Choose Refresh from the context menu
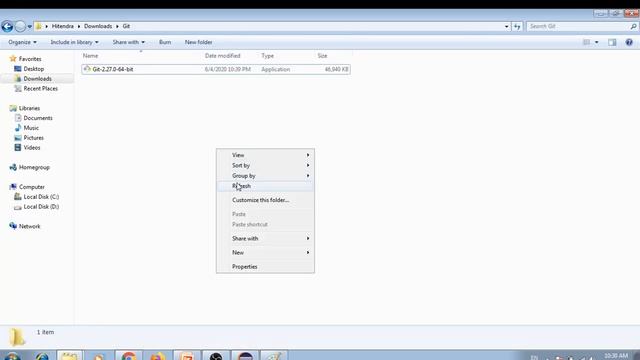 click(265, 186)
